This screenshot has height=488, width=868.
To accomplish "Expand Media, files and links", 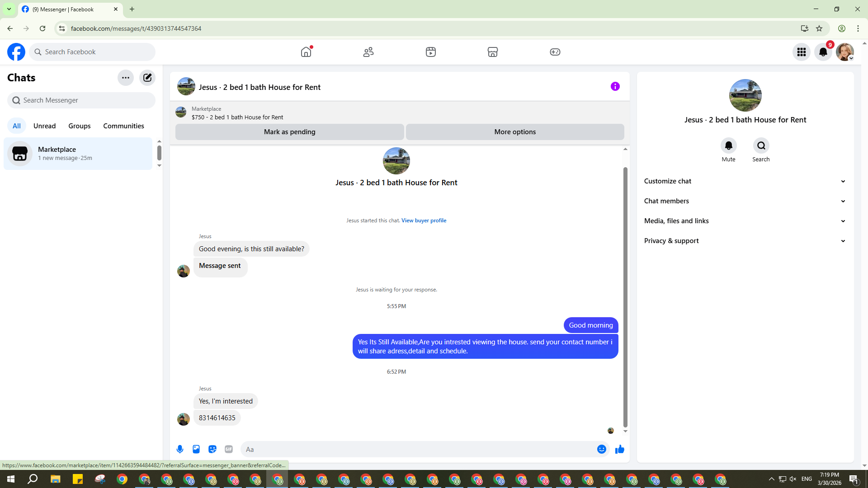I will coord(745,221).
